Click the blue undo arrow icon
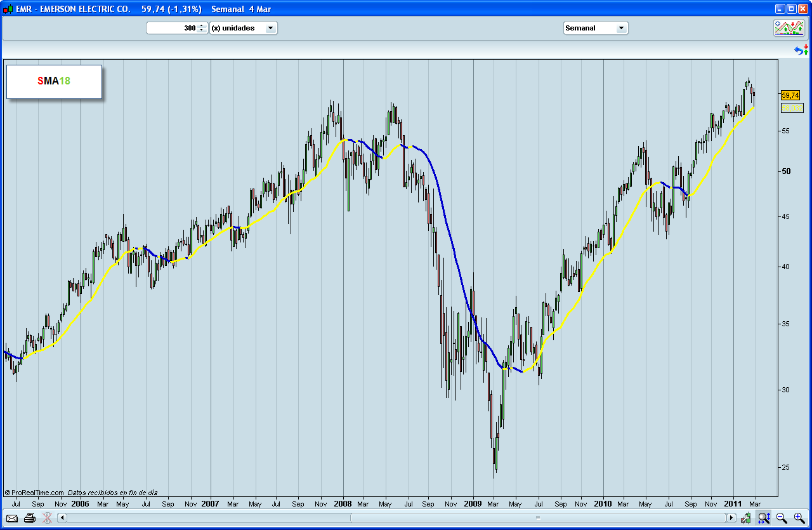This screenshot has width=812, height=530. tap(799, 50)
